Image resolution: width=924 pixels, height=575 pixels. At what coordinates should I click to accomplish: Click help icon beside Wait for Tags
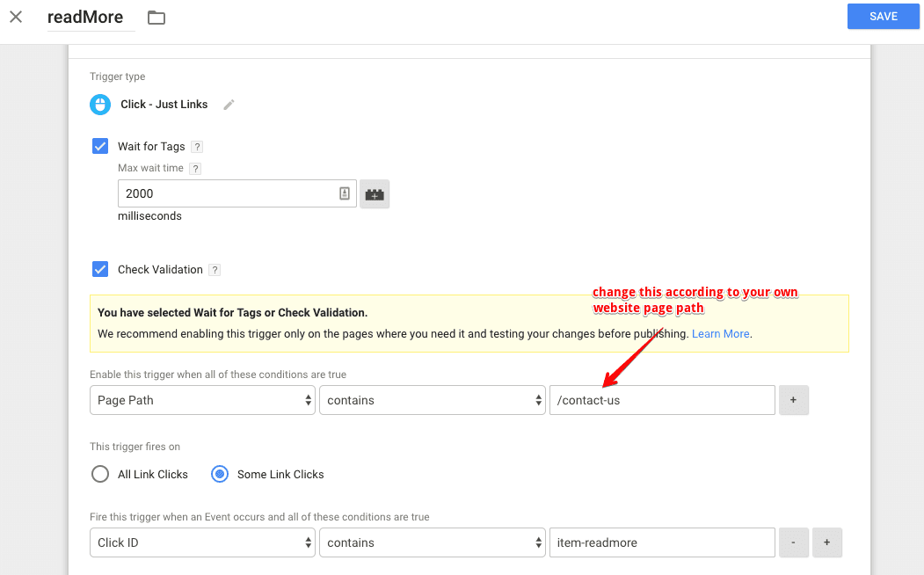pos(197,148)
